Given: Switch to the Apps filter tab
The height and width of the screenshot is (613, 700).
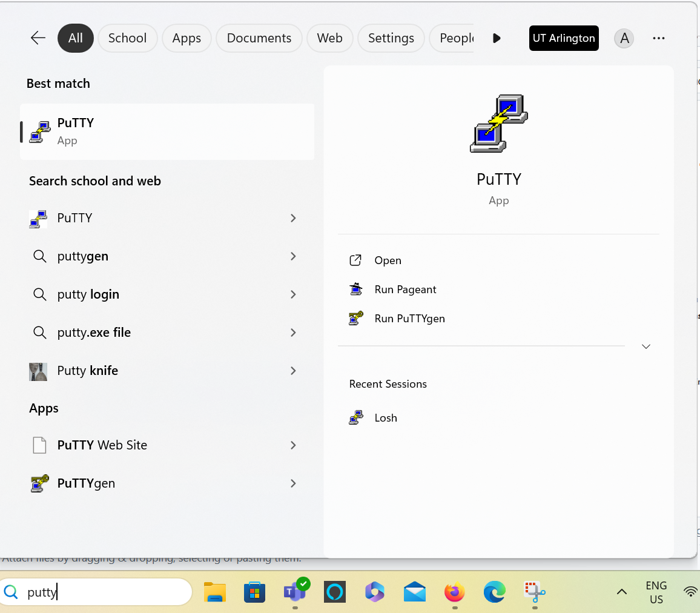Looking at the screenshot, I should pyautogui.click(x=187, y=38).
